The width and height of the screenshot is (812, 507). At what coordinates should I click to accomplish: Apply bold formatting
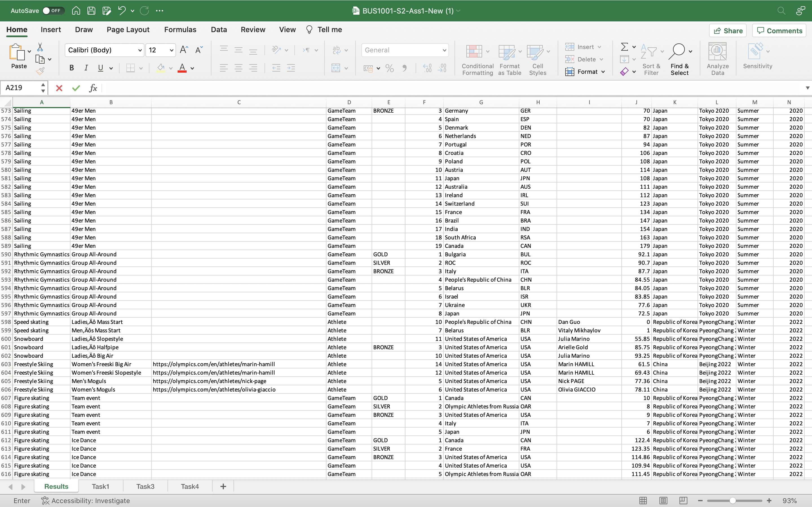click(x=71, y=68)
